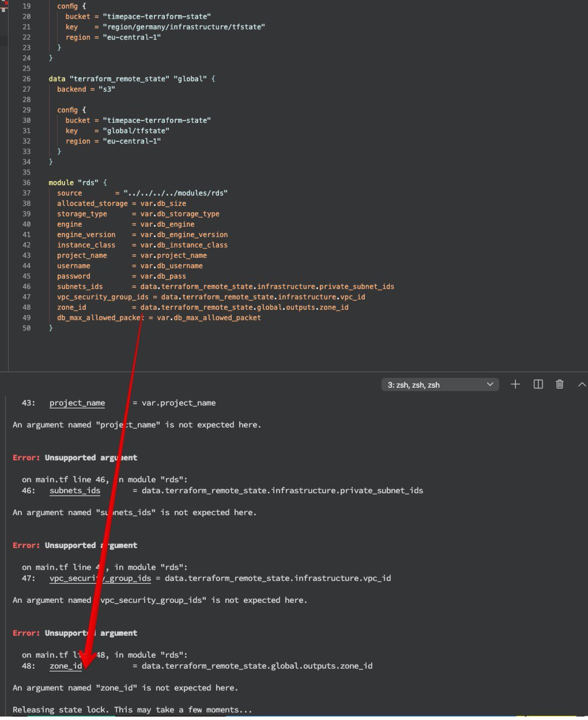
Task: Click the "../../../../modules/rds" source path string
Action: click(175, 193)
